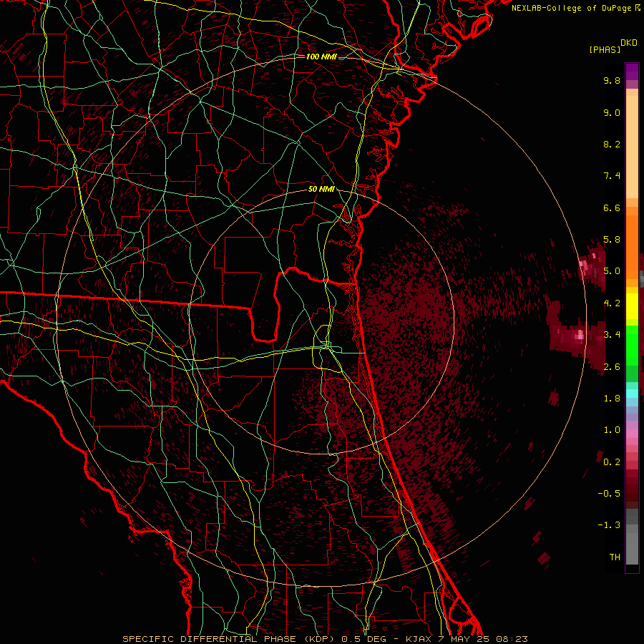
Task: Select the 5.8 scale value
Action: 612,240
